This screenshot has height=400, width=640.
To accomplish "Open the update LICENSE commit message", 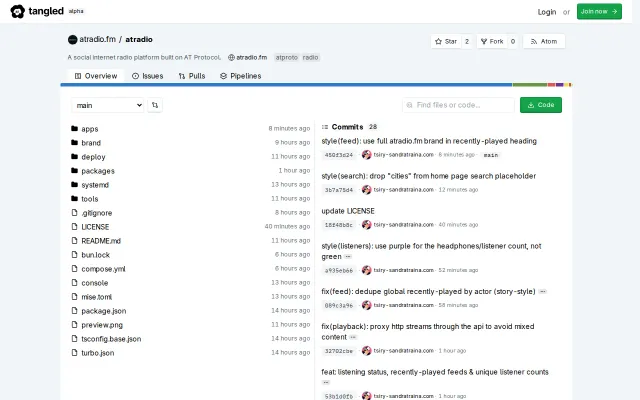I will pyautogui.click(x=348, y=211).
